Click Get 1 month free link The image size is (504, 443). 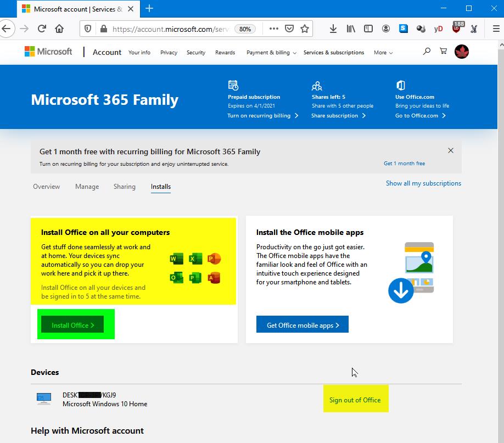tap(404, 164)
